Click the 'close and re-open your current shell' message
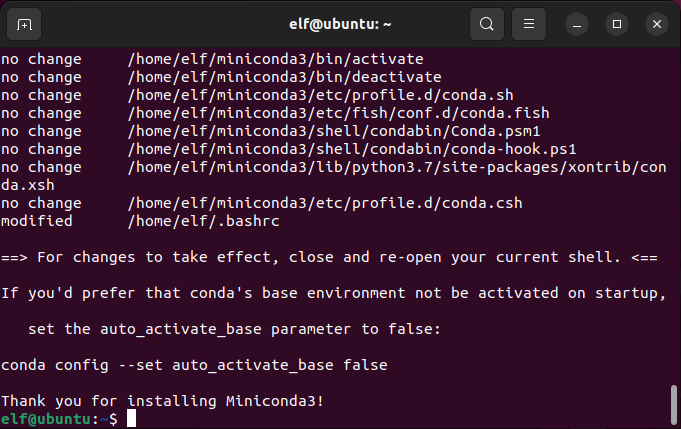 coord(455,257)
